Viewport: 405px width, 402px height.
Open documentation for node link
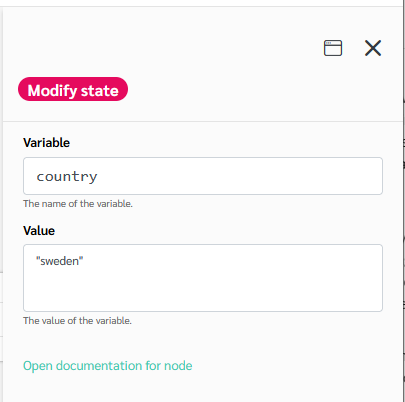[107, 366]
